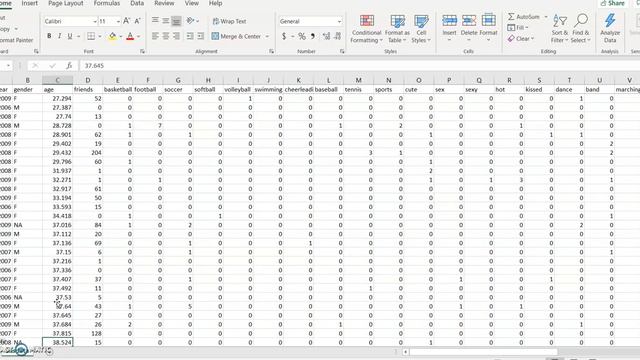Open Alignment settings dialog launcher
Image resolution: width=640 pixels, height=360 pixels.
point(271,51)
